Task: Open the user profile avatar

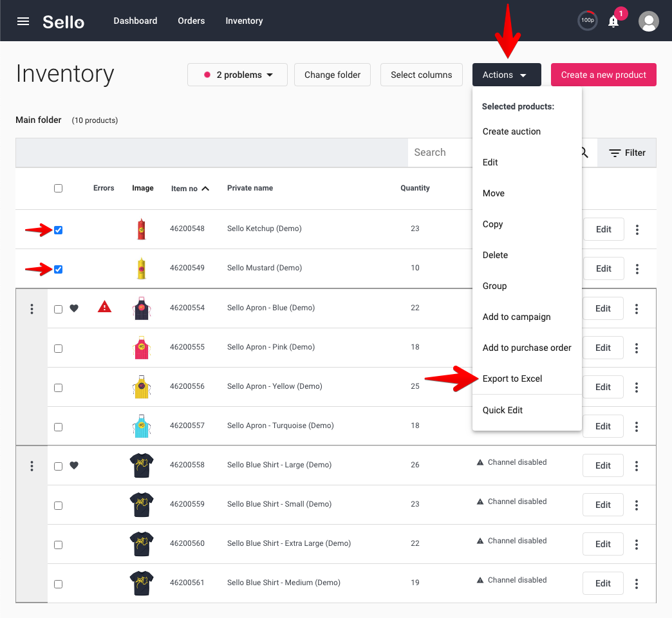Action: pos(648,21)
